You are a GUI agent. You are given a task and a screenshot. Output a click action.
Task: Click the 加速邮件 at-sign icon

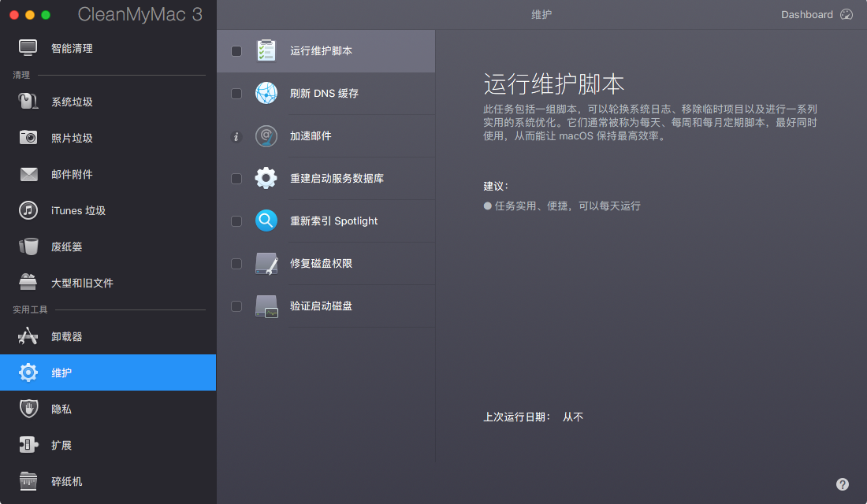pos(266,136)
